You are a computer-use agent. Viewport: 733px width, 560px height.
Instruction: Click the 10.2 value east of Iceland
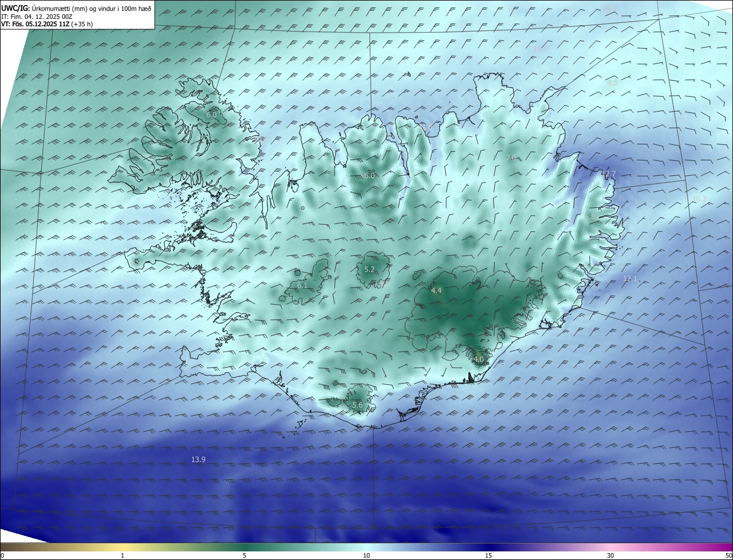tap(699, 199)
